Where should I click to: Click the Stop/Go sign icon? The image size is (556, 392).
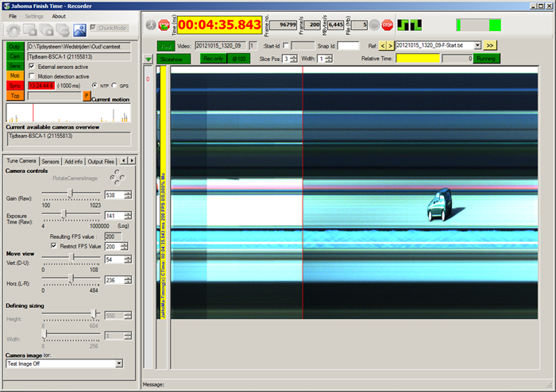pyautogui.click(x=164, y=25)
